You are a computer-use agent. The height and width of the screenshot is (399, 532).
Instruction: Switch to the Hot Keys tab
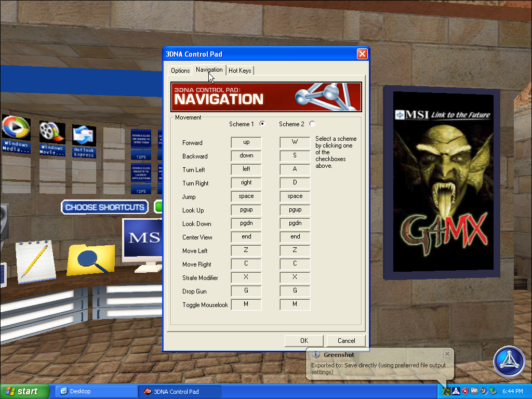[240, 71]
